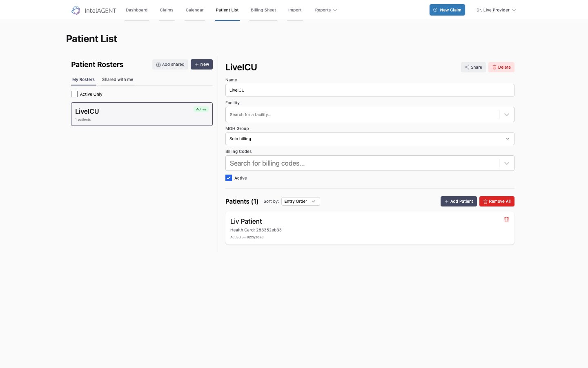Click Health Card: 283352eb33 text
588x368 pixels.
[x=256, y=230]
